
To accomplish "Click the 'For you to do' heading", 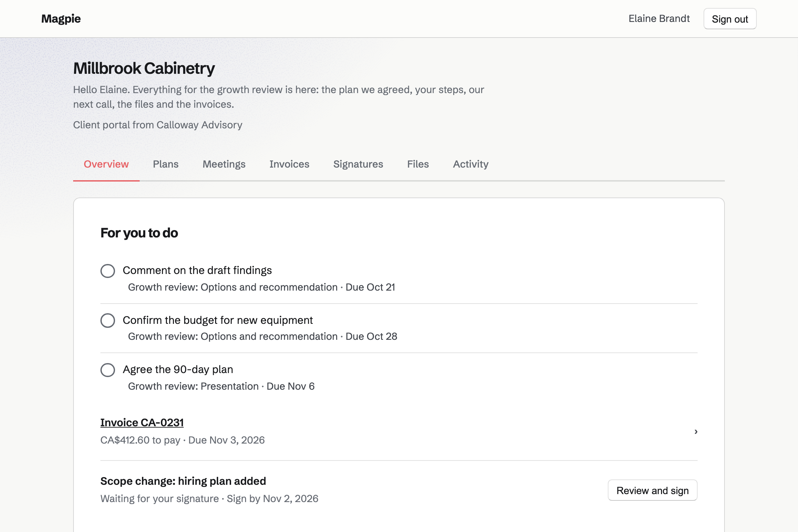I will tap(139, 233).
